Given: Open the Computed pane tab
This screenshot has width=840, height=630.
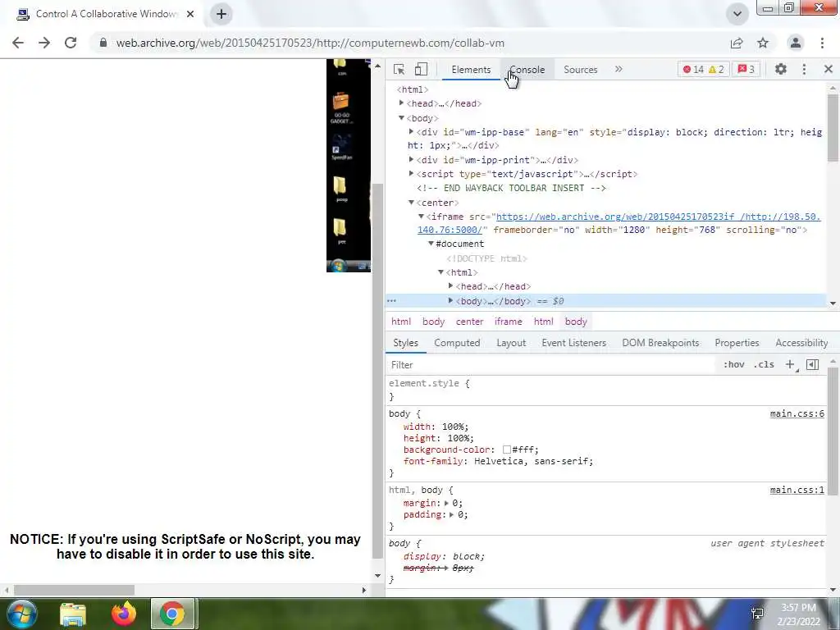Looking at the screenshot, I should (457, 343).
